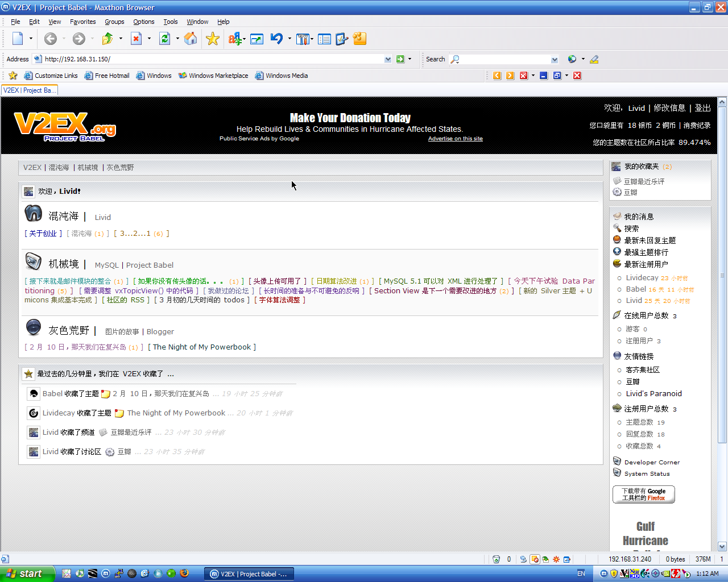The width and height of the screenshot is (728, 582).
Task: Open the search box history dropdown
Action: click(555, 59)
